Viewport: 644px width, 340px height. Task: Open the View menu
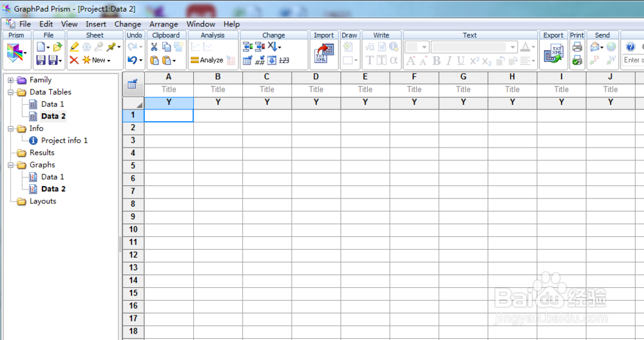(70, 24)
